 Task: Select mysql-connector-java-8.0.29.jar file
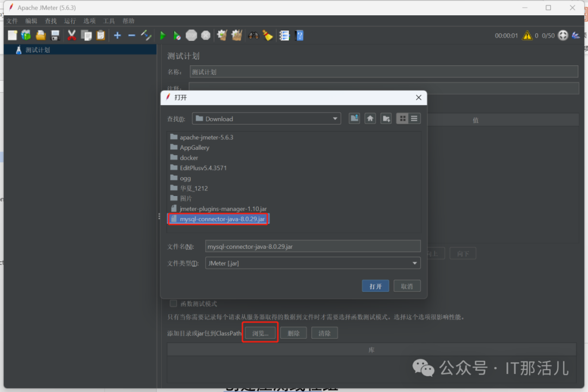218,219
